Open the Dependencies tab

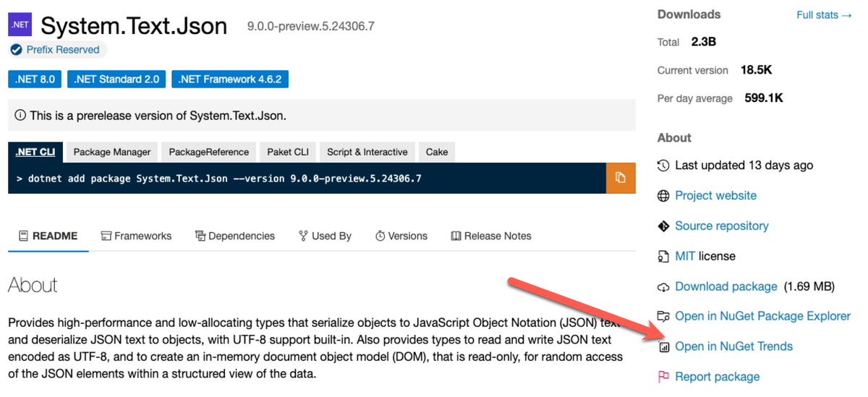pyautogui.click(x=235, y=236)
